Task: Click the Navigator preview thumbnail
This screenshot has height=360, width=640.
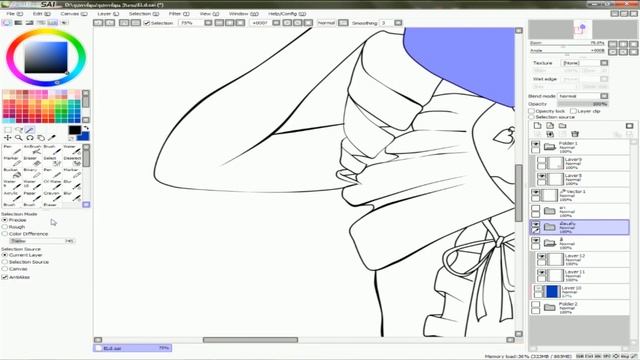Action: point(582,29)
